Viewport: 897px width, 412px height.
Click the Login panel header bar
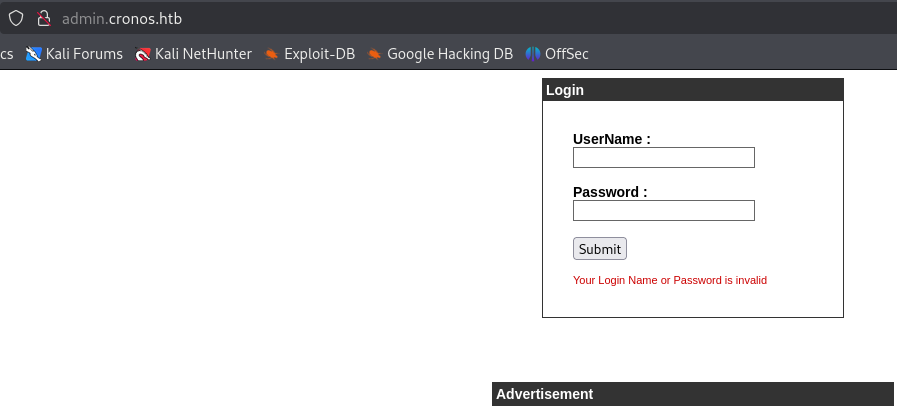pos(692,90)
